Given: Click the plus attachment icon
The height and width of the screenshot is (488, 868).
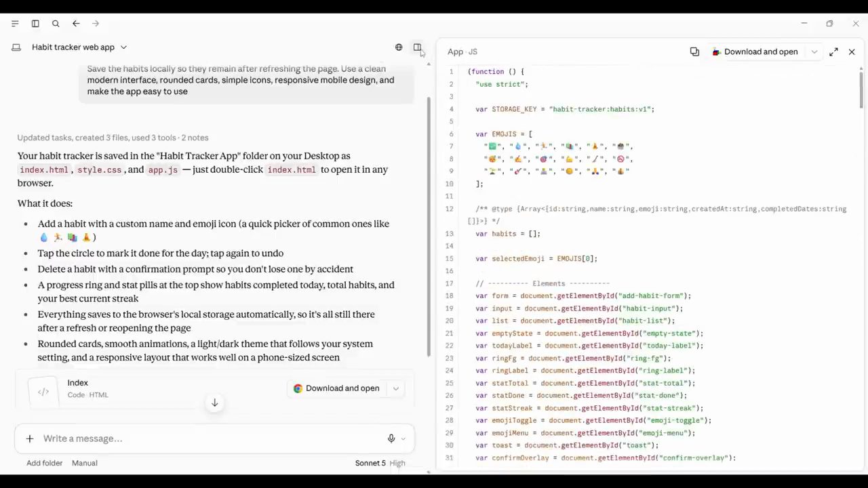Looking at the screenshot, I should coord(30,439).
